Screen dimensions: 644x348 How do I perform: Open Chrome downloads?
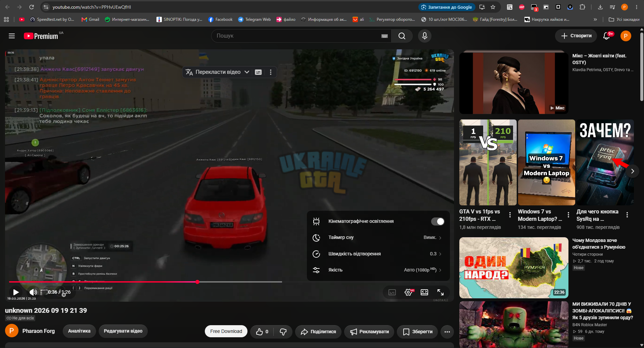coord(600,7)
